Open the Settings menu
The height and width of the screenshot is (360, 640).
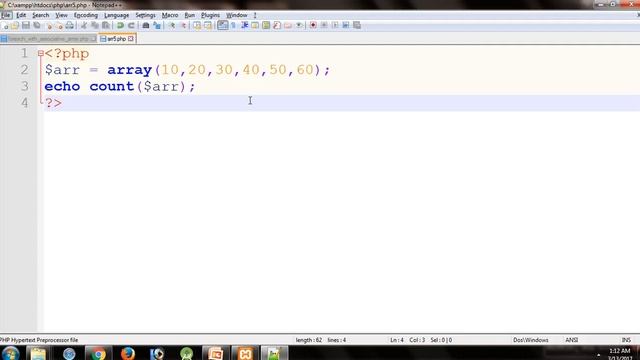[x=145, y=15]
